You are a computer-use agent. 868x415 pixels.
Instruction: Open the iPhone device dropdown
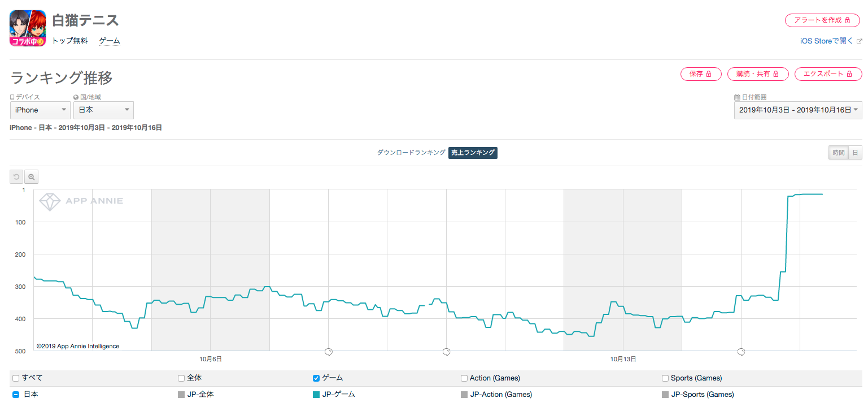[40, 110]
